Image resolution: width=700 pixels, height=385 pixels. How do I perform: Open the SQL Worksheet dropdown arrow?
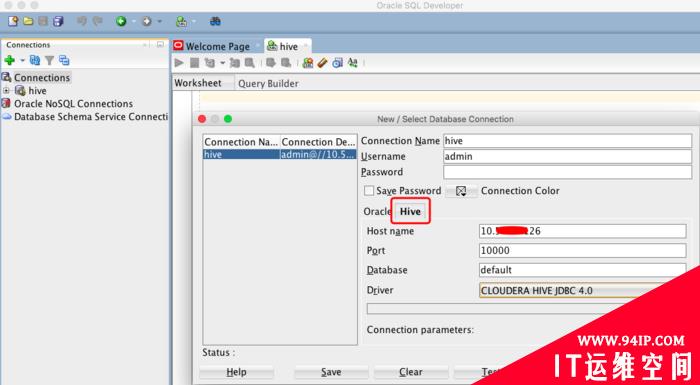(194, 21)
